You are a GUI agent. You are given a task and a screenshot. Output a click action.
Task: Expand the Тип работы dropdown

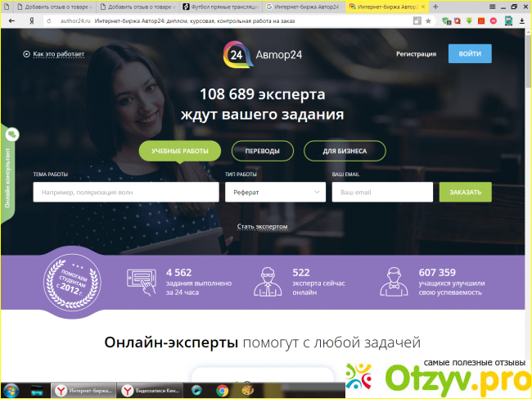tap(275, 193)
